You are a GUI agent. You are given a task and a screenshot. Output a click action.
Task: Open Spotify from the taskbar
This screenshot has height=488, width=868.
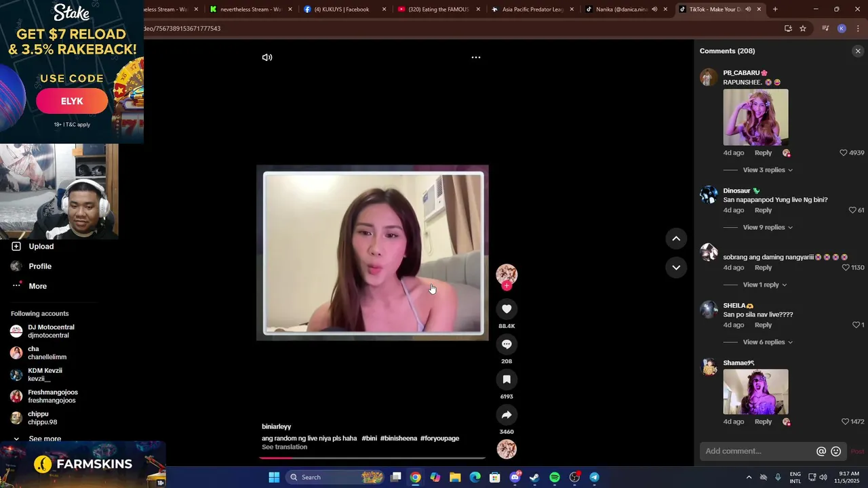(x=554, y=477)
